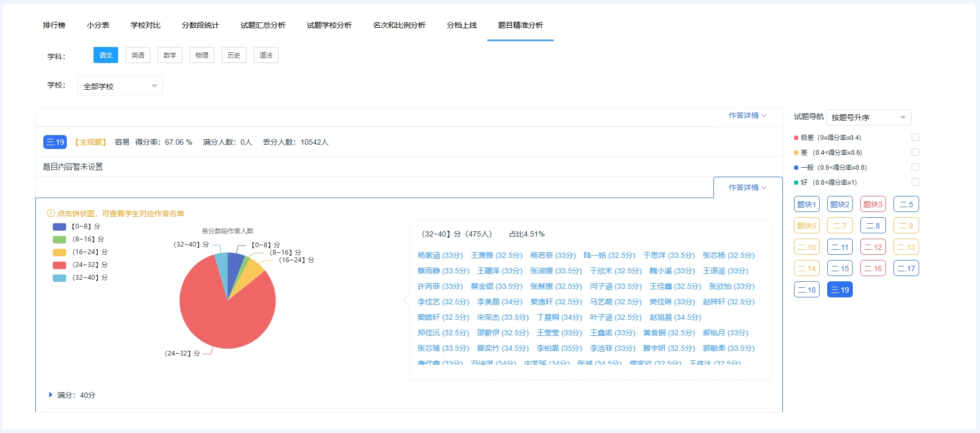Viewport: 980px width, 433px height.
Task: Jump to question 题块1
Action: tap(806, 204)
